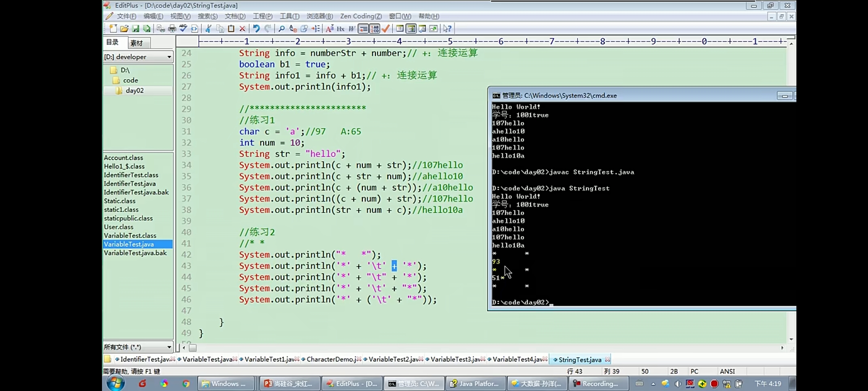Click the Print toolbar icon
868x391 pixels.
[172, 29]
